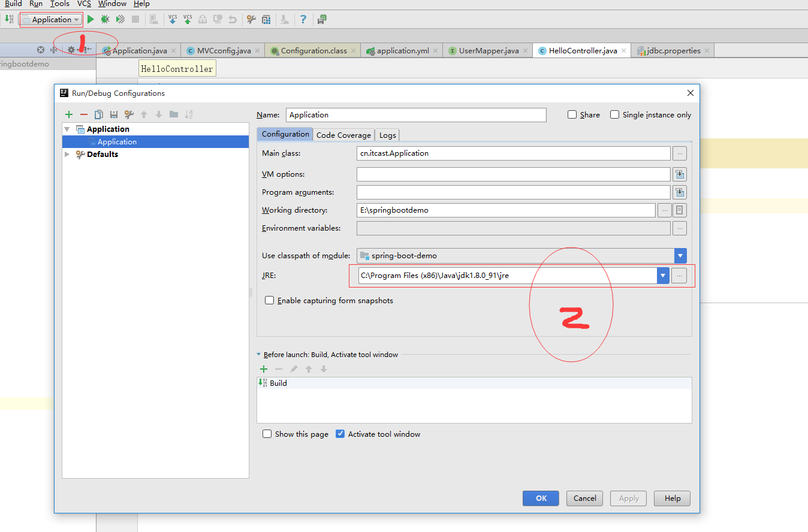Enable the Share checkbox
This screenshot has width=808, height=532.
click(572, 114)
